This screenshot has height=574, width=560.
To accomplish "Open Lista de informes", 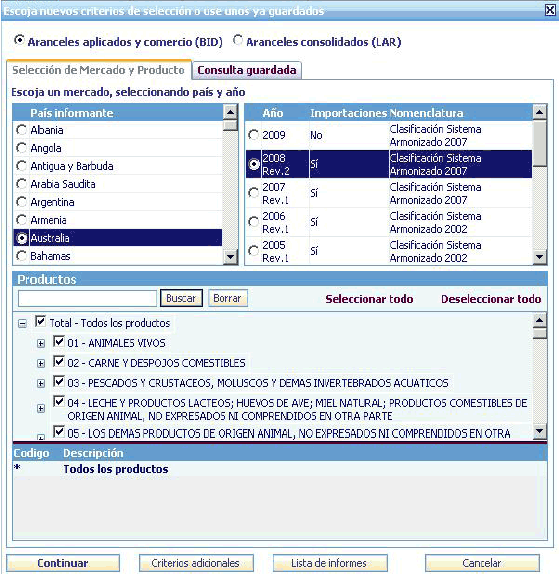I will point(329,563).
